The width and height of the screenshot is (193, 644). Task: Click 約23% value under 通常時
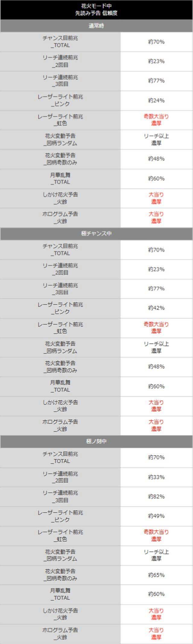point(156,61)
